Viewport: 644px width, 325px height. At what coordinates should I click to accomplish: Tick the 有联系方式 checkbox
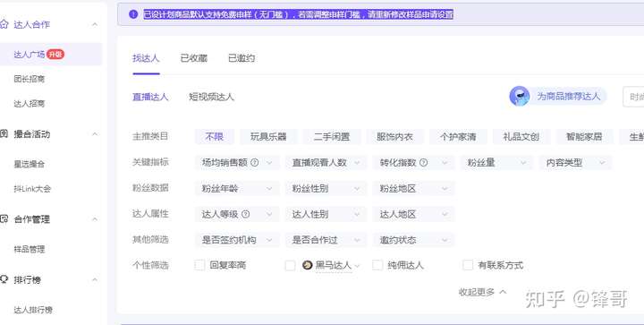[x=468, y=265]
